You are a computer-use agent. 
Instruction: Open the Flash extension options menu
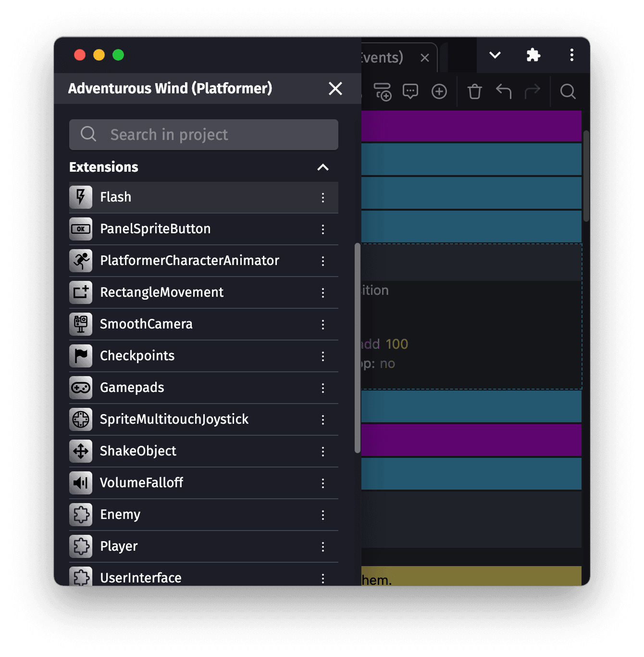pyautogui.click(x=323, y=198)
